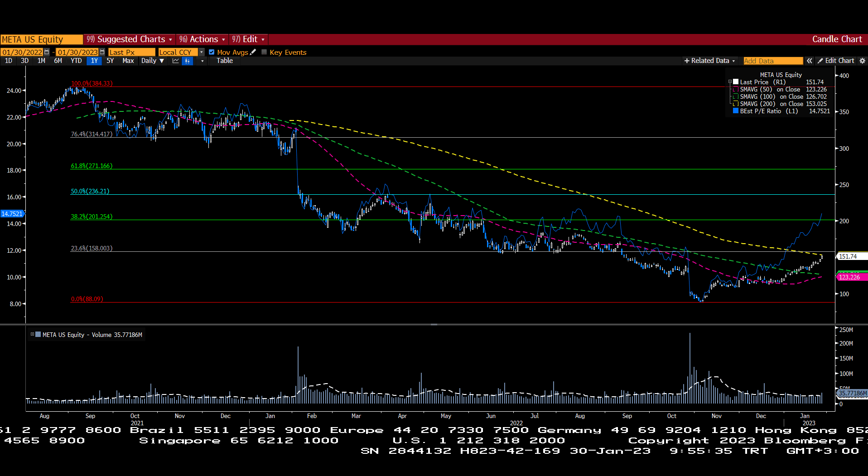Click the green SMAVG (100) legend swatch
This screenshot has width=868, height=476.
(x=736, y=96)
